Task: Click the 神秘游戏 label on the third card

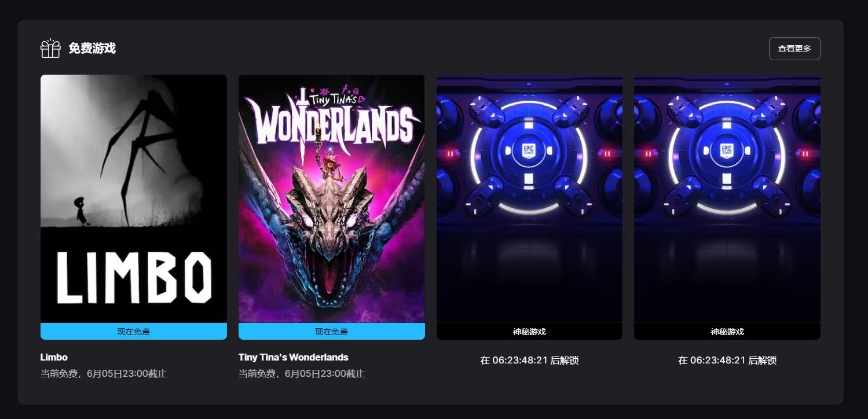Action: 529,332
